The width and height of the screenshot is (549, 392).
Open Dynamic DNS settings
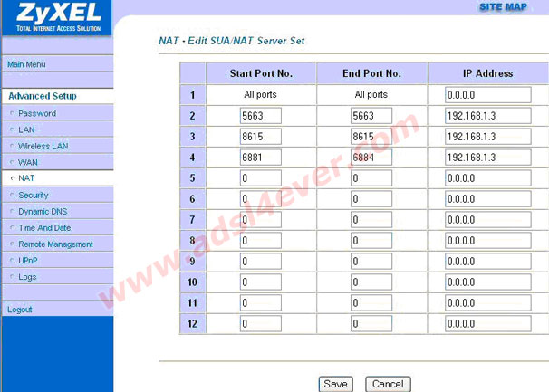tap(43, 211)
